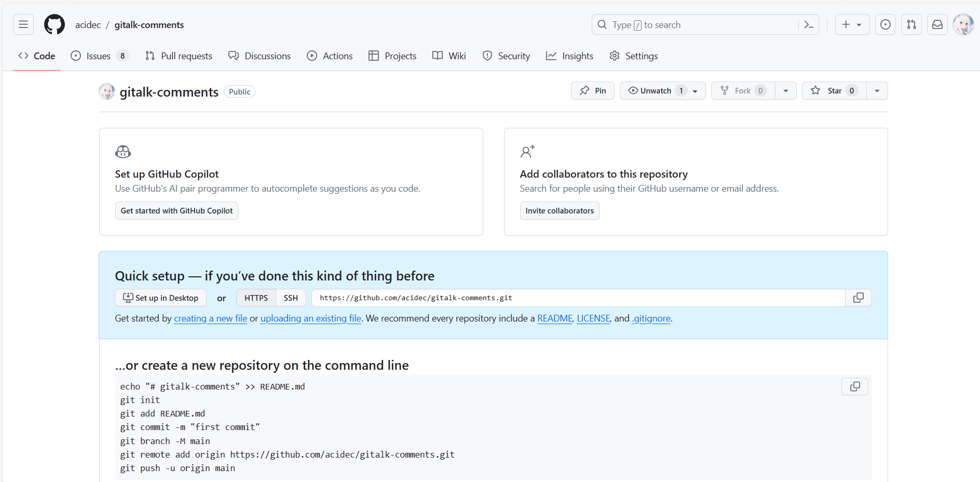Click the 'git push -u origin main' line
980x482 pixels.
tap(178, 468)
